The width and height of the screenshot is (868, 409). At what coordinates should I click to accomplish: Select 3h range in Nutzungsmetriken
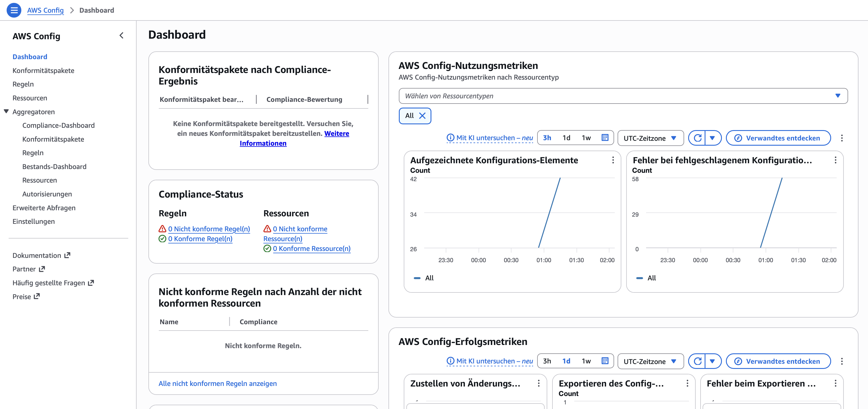547,138
